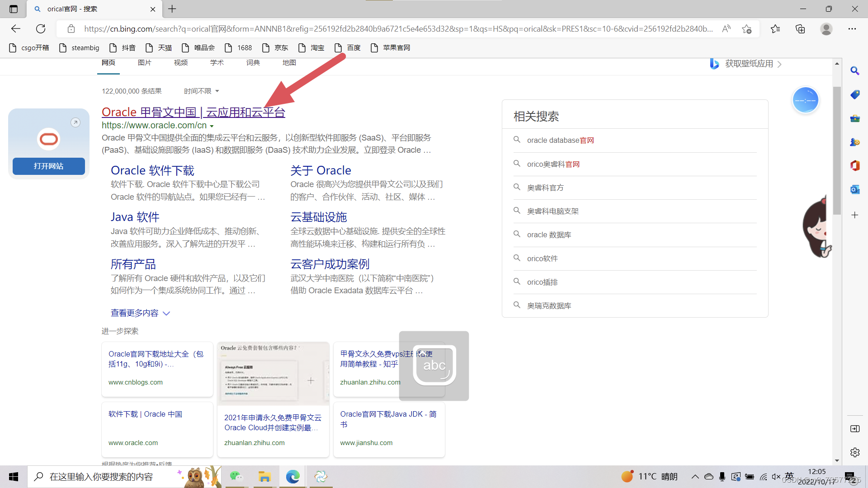Close the orical官网 search tab
Image resolution: width=868 pixels, height=488 pixels.
pos(153,9)
